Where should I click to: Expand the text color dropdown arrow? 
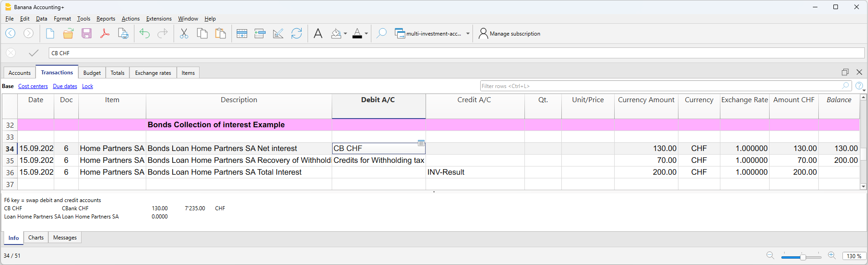click(366, 34)
